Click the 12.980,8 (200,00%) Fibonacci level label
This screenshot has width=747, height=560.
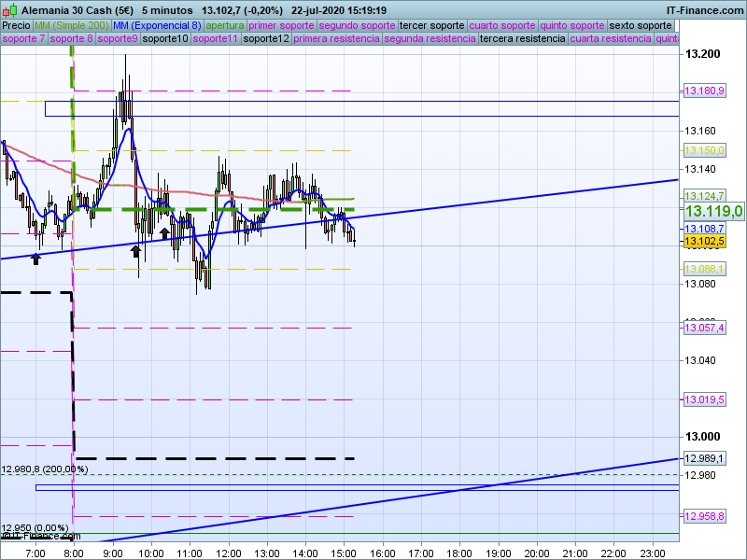pos(45,469)
